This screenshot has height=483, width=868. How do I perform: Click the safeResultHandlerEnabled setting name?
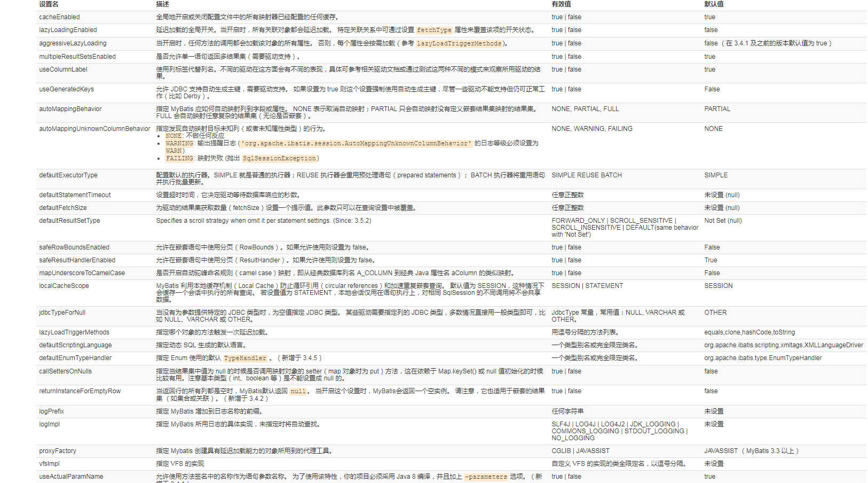coord(77,260)
